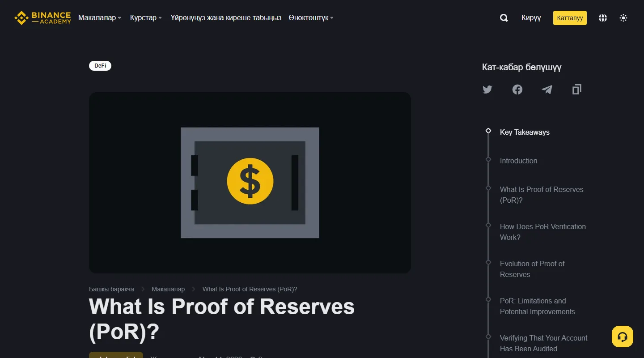This screenshot has width=644, height=358.
Task: Jump to What Is Proof of Reserves section
Action: click(542, 195)
